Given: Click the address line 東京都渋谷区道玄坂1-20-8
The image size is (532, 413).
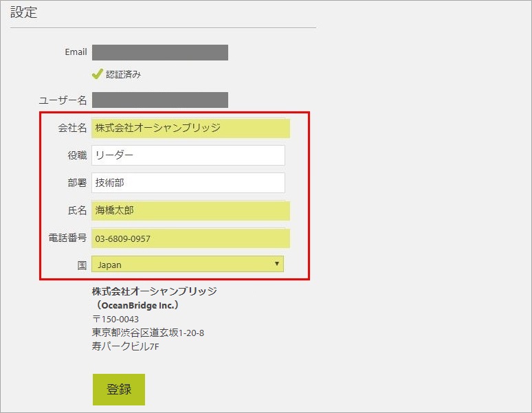Looking at the screenshot, I should tap(148, 333).
